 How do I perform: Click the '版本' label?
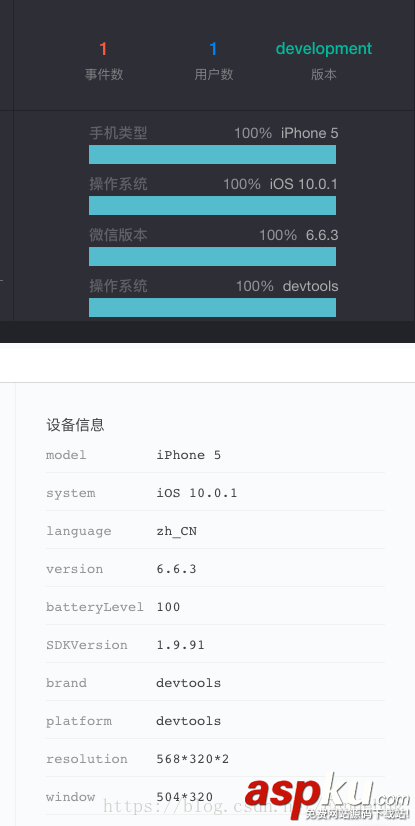point(324,74)
